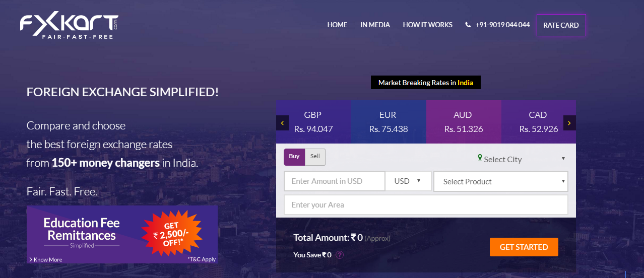Switch to Sell mode
Image resolution: width=644 pixels, height=278 pixels.
[315, 157]
